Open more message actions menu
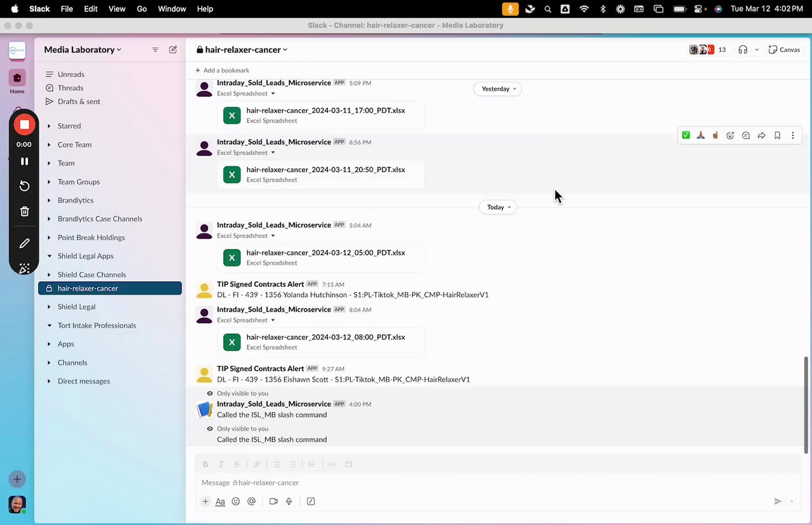The image size is (812, 525). click(792, 135)
